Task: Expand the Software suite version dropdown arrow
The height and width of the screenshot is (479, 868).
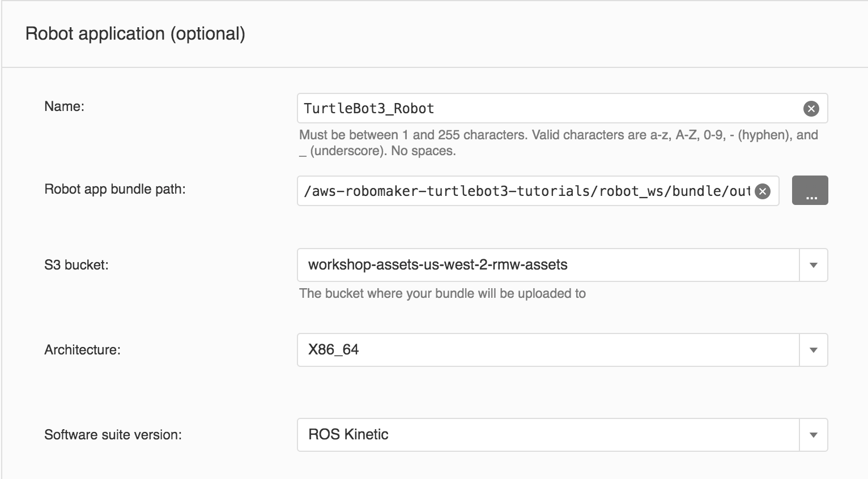Action: click(814, 435)
